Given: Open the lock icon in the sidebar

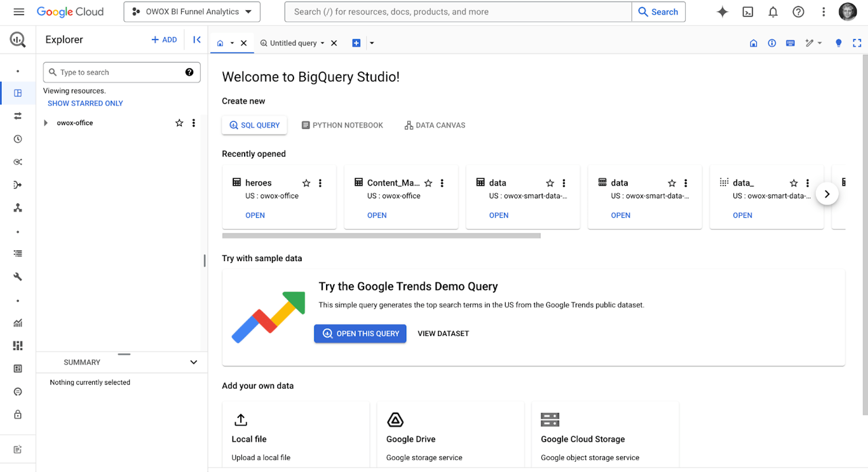Looking at the screenshot, I should tap(18, 415).
